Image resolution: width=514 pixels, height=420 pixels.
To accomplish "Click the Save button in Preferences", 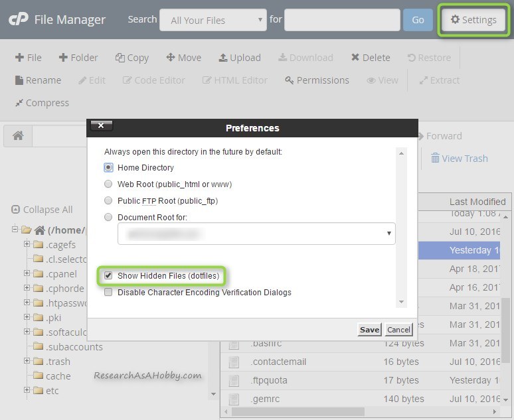I will coord(369,330).
